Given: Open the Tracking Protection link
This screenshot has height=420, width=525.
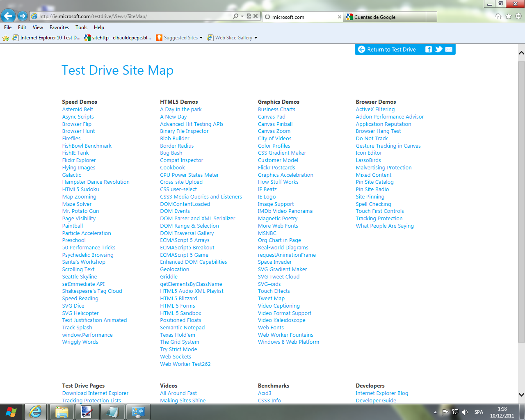Looking at the screenshot, I should (x=379, y=219).
